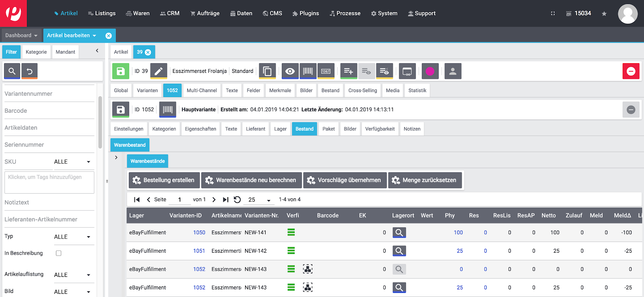Open the Typ dropdown in the filter

click(x=72, y=237)
